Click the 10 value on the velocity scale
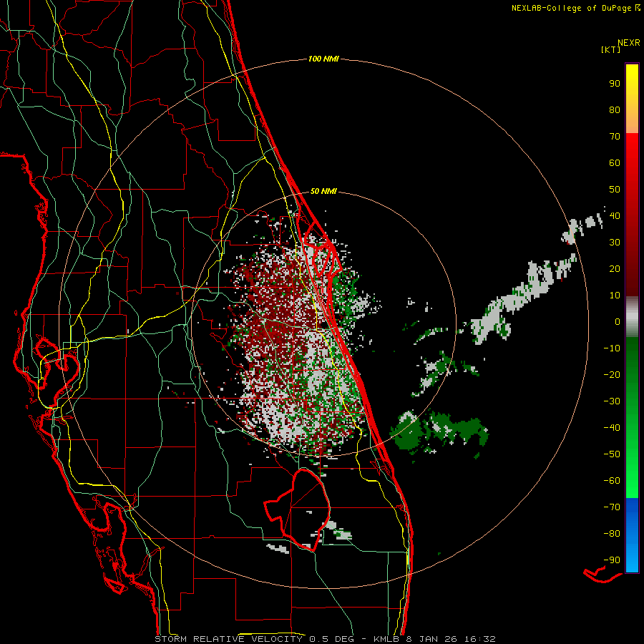Image resolution: width=644 pixels, height=644 pixels. click(x=615, y=296)
